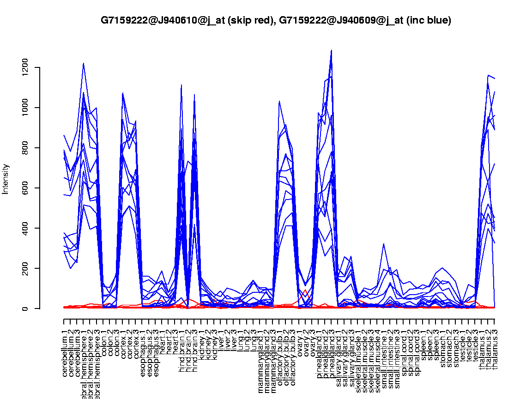Select the cortex.2 x-axis label
Image resolution: width=532 pixels, height=399 pixels.
(x=130, y=343)
